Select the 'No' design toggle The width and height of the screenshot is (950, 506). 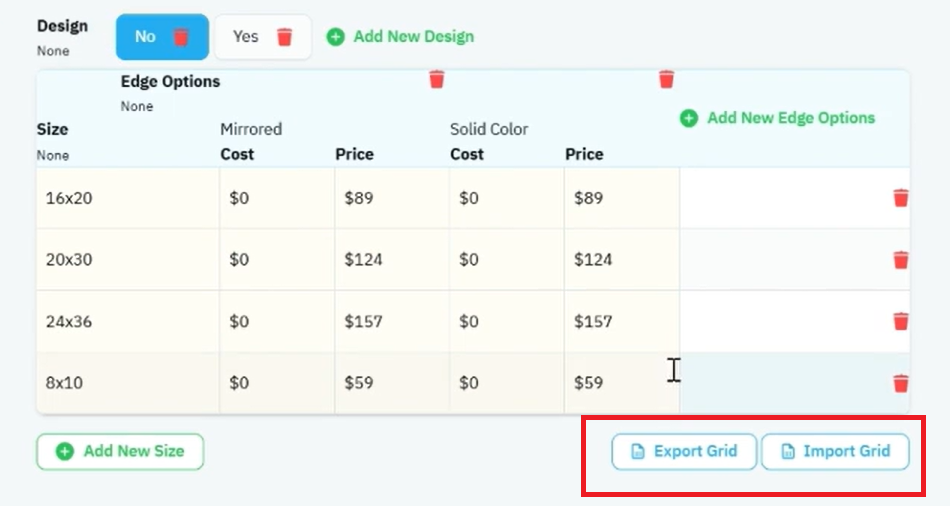[x=162, y=37]
